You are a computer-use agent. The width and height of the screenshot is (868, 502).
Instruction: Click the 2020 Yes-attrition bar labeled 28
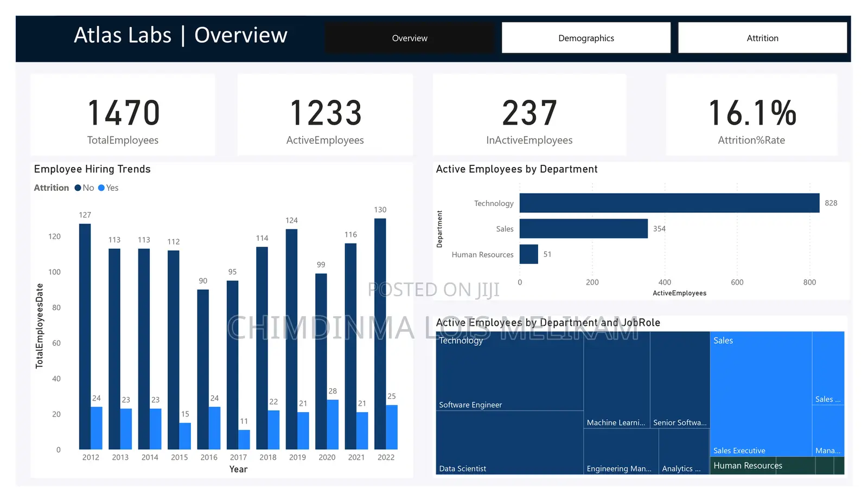(333, 424)
